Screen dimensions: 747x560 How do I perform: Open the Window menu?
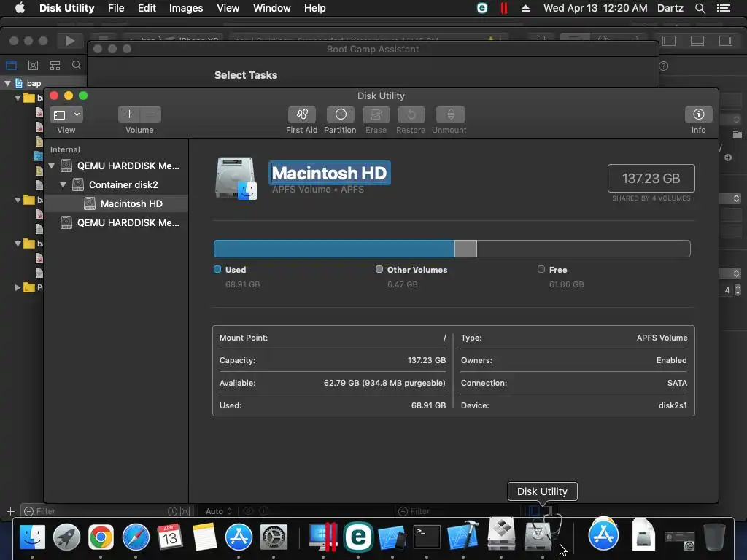(271, 8)
